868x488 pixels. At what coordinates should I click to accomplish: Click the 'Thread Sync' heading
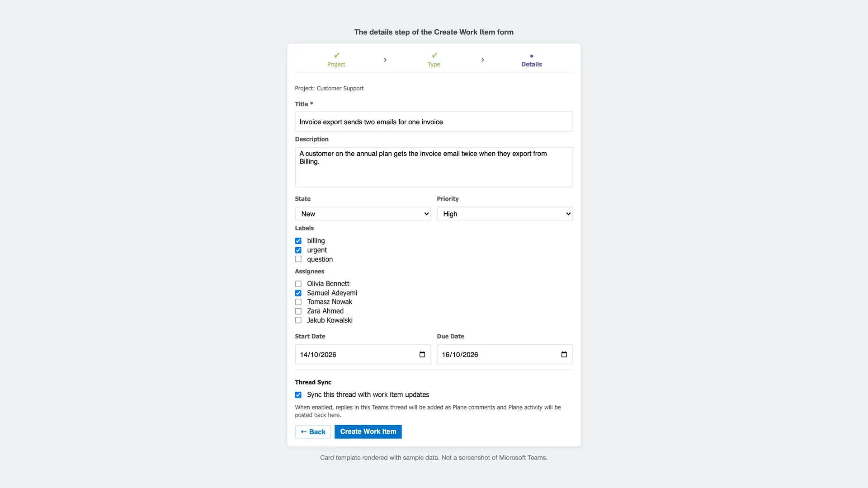[313, 382]
